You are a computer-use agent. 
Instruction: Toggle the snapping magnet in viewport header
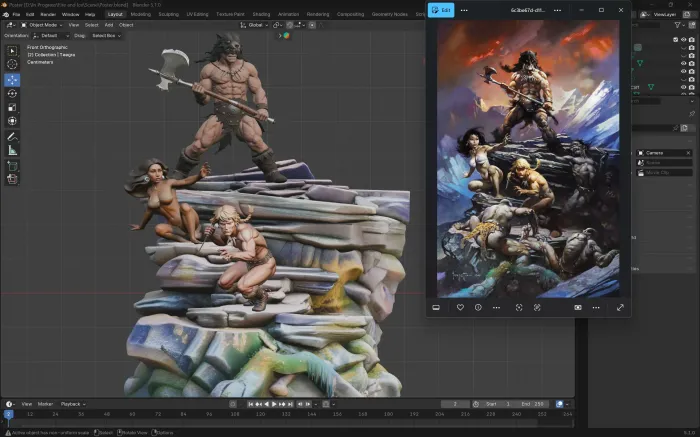[x=290, y=25]
